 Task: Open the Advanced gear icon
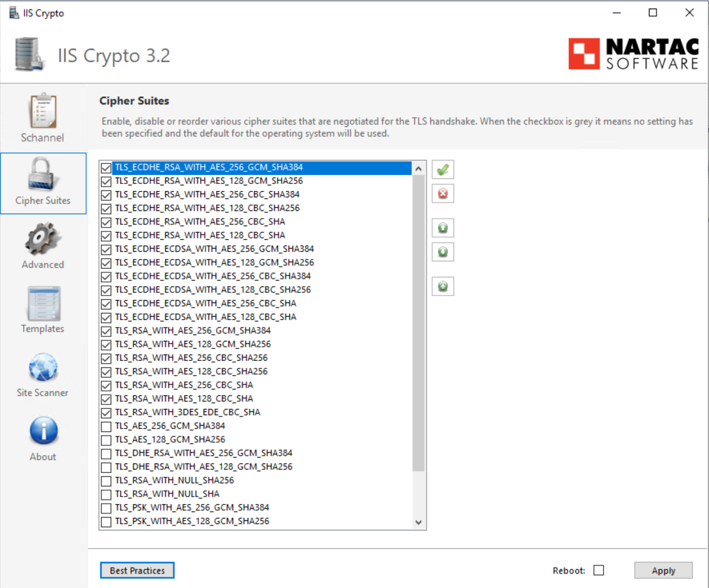[43, 239]
